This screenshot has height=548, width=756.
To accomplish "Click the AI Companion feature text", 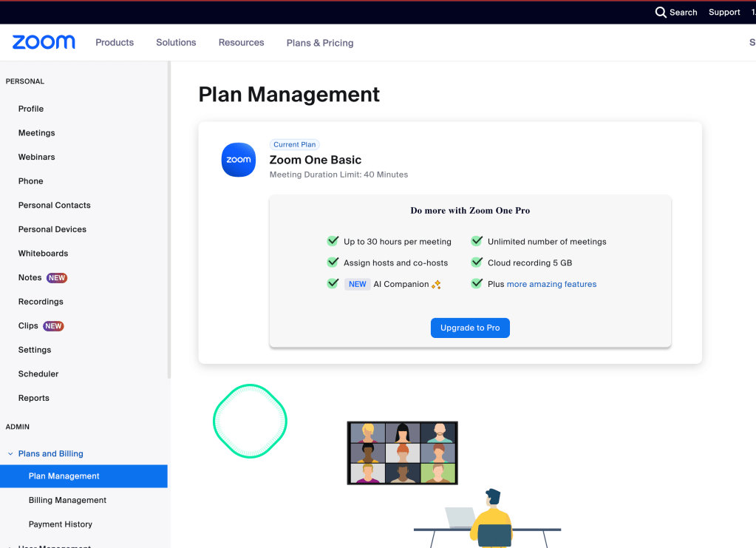I will tap(401, 284).
